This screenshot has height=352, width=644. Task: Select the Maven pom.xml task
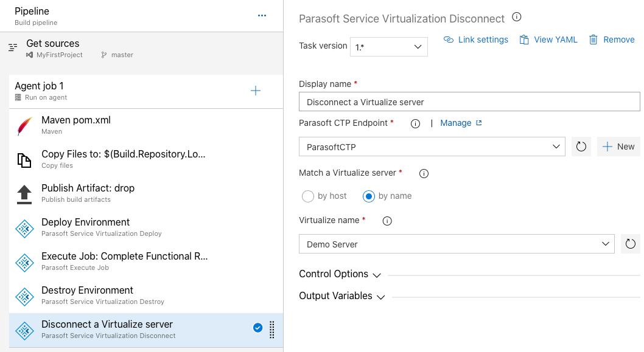(x=146, y=125)
